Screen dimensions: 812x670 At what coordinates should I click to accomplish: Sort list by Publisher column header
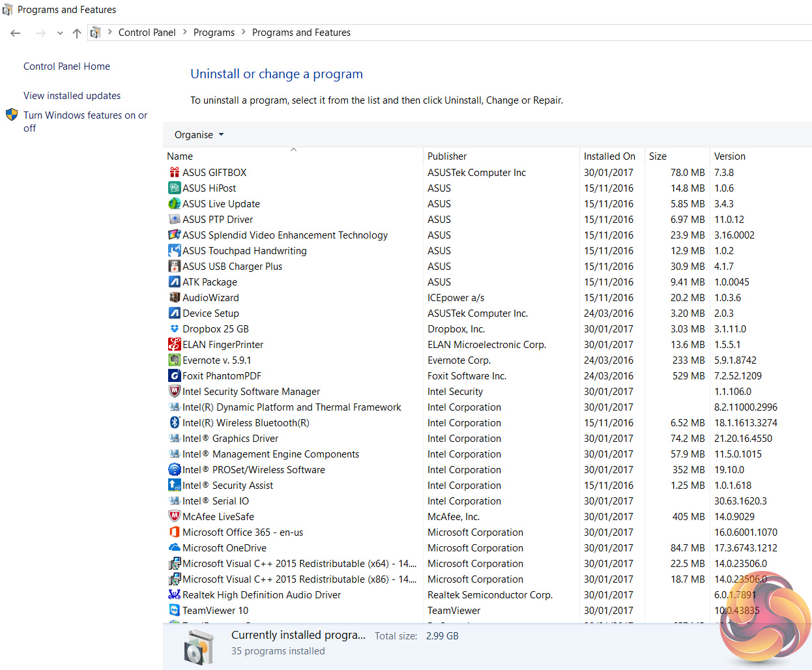point(502,156)
